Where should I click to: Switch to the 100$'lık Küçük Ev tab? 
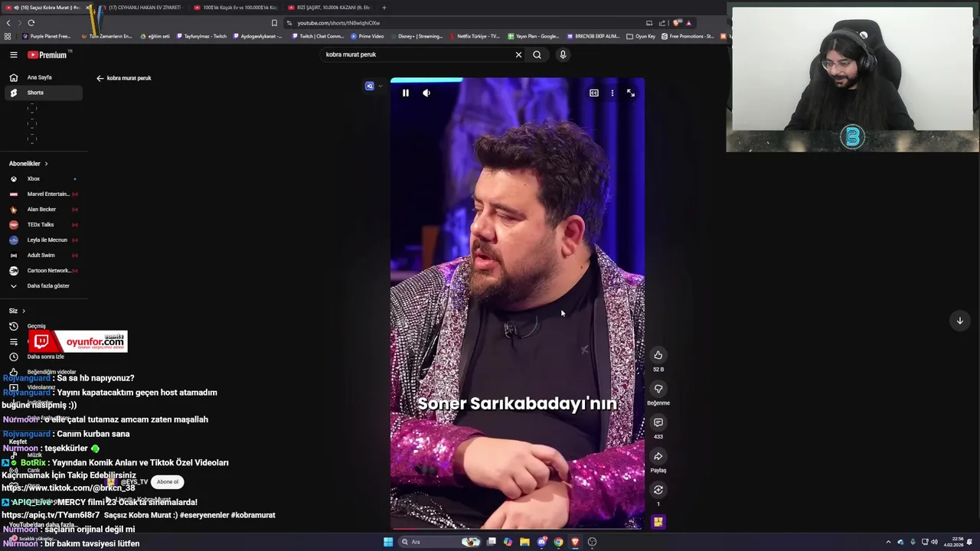click(236, 8)
